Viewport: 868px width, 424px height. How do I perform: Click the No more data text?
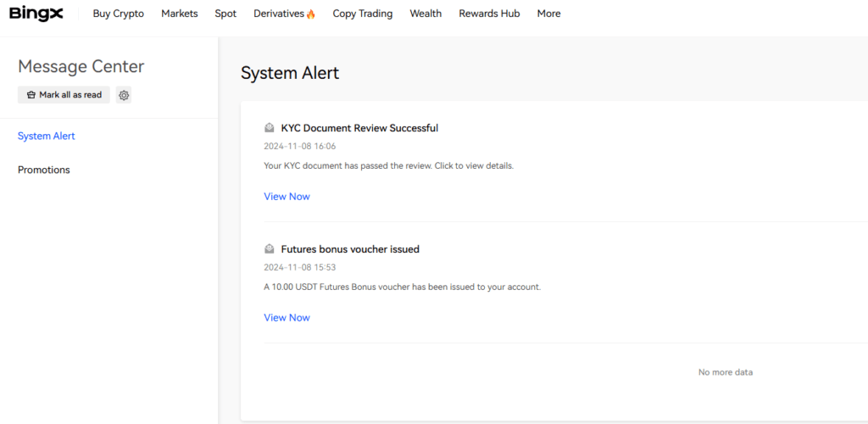pyautogui.click(x=726, y=372)
